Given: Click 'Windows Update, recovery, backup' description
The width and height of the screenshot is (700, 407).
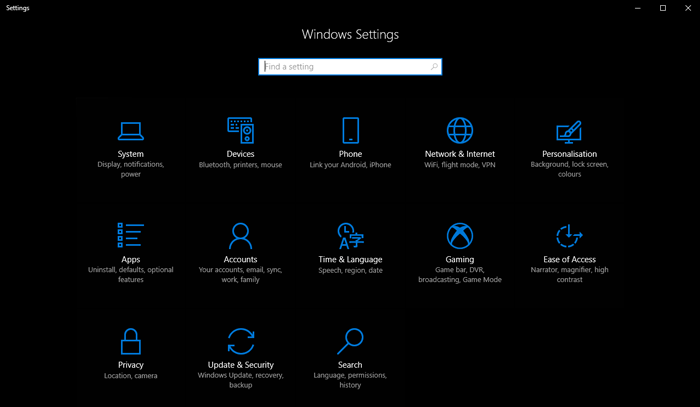Looking at the screenshot, I should pos(241,380).
